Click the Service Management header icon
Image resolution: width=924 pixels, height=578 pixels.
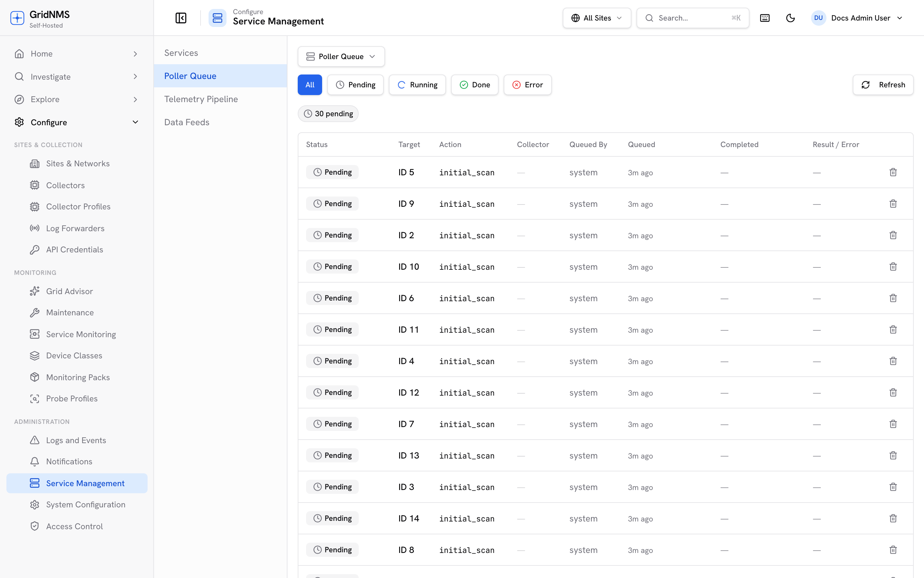click(x=217, y=18)
